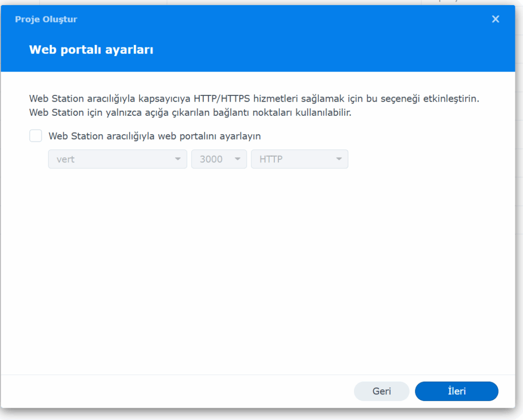Open the 'vert' container dropdown

[117, 159]
